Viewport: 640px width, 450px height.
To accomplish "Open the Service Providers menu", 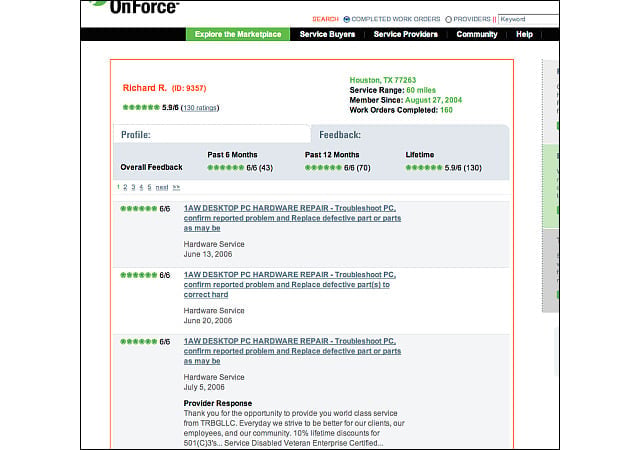I will tap(406, 34).
